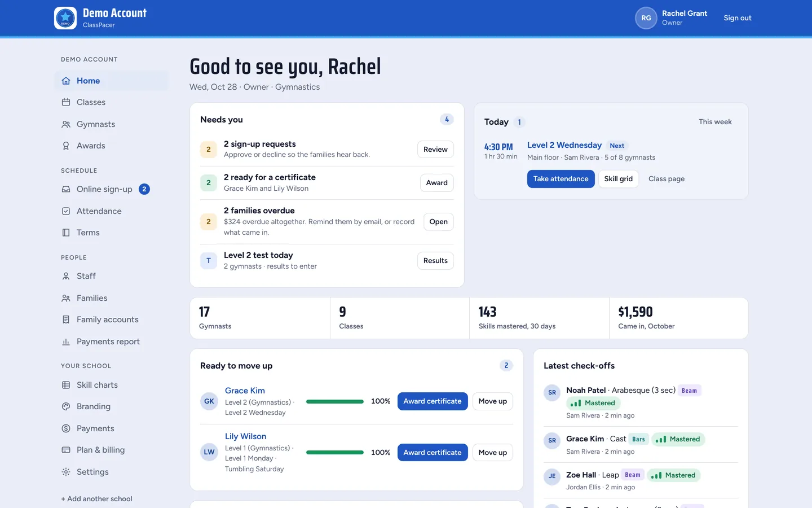Click the Family accounts document icon
Screen dimensions: 812x508
pyautogui.click(x=66, y=319)
